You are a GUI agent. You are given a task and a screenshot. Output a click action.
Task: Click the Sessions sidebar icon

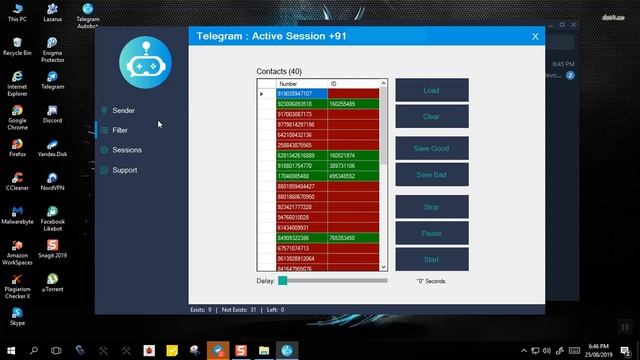click(104, 150)
